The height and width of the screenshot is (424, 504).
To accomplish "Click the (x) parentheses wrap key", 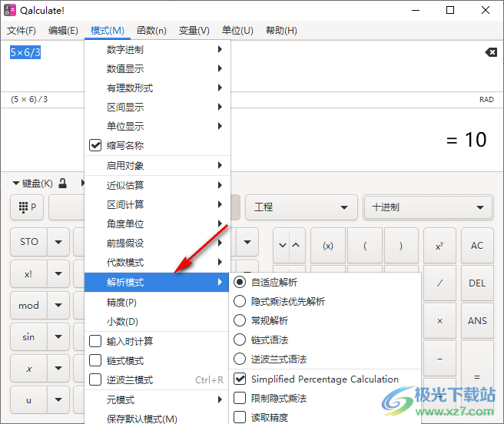I will pos(328,246).
